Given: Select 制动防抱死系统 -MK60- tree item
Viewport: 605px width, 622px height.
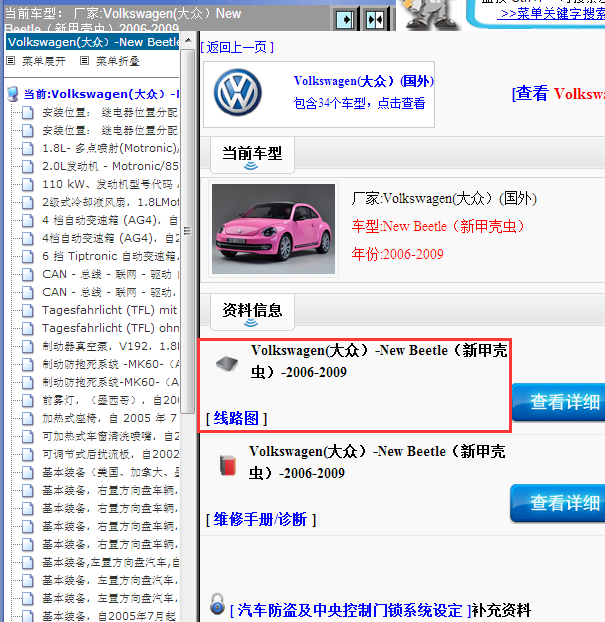Looking at the screenshot, I should [x=110, y=364].
